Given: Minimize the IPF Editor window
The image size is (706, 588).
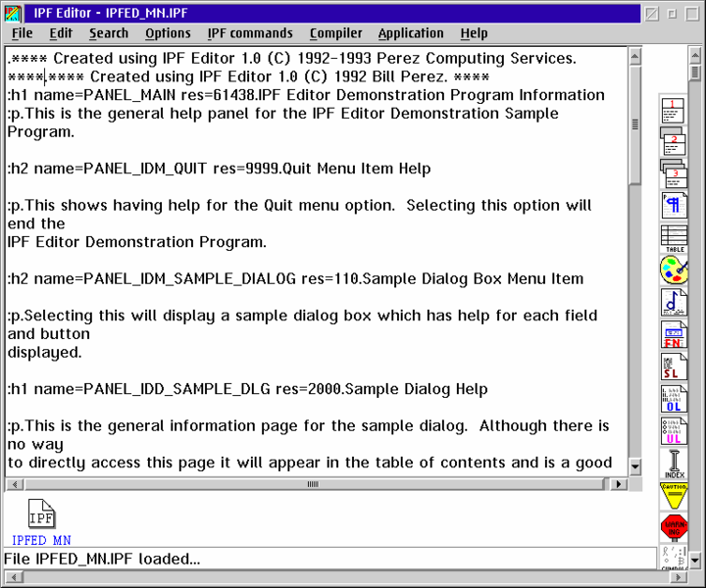Looking at the screenshot, I should (x=673, y=14).
